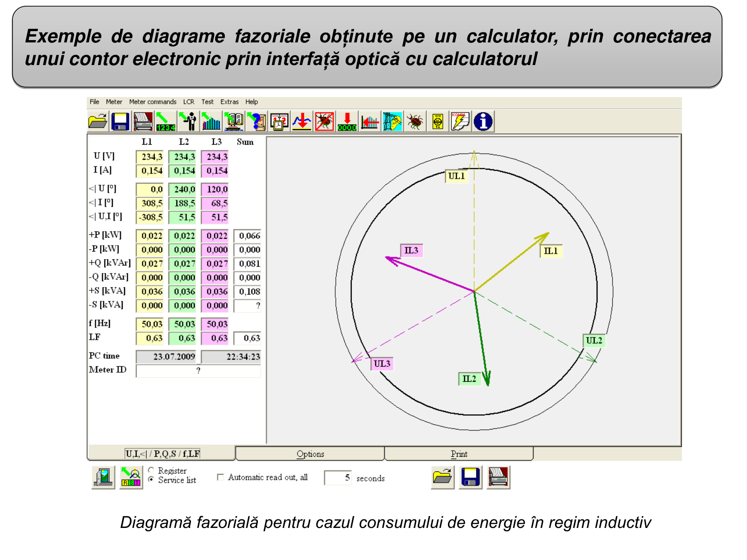Click the L3 current angle value 68,5
This screenshot has width=747, height=560.
pyautogui.click(x=215, y=204)
